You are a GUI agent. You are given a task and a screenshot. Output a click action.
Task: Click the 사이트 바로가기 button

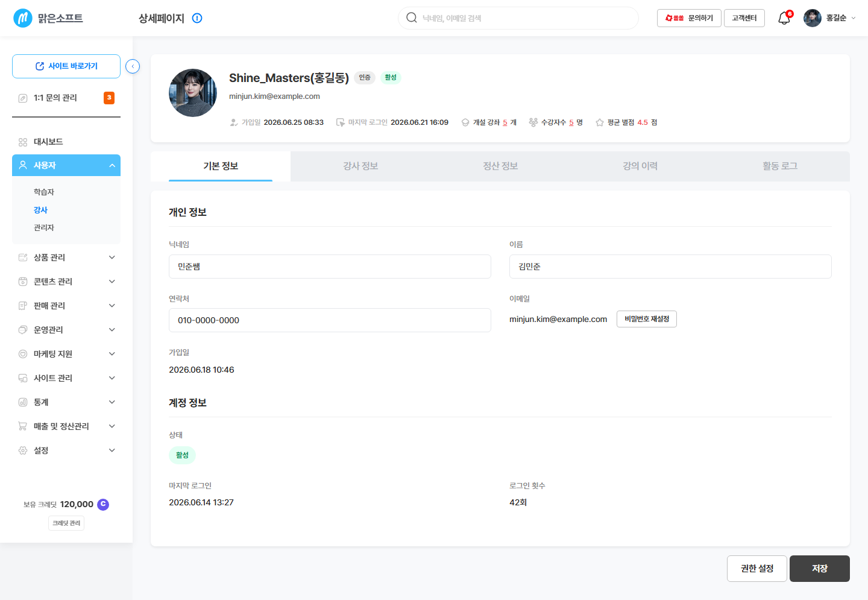[x=66, y=66]
